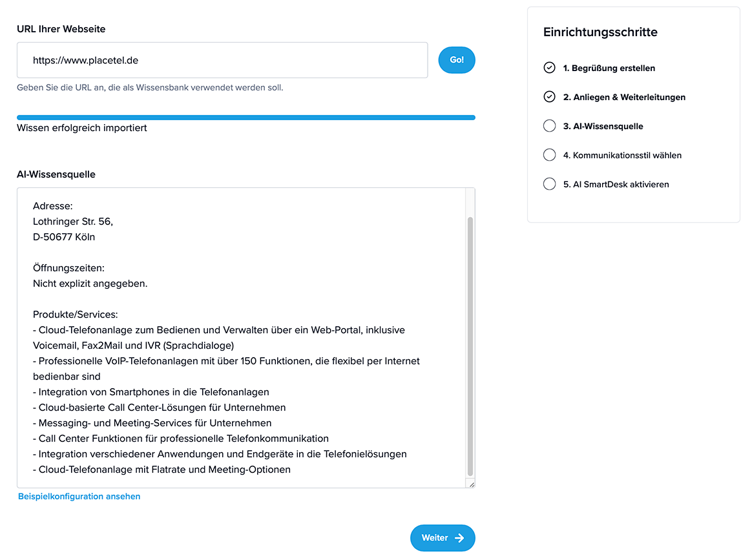The image size is (752, 560).
Task: Click the empty circle next to AI-Wissensquelle step
Action: (x=549, y=125)
